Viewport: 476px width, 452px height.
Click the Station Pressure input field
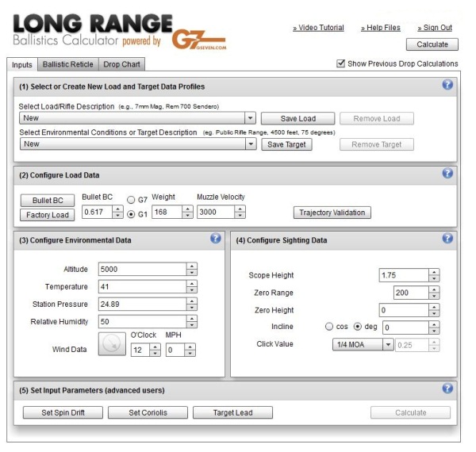click(142, 304)
